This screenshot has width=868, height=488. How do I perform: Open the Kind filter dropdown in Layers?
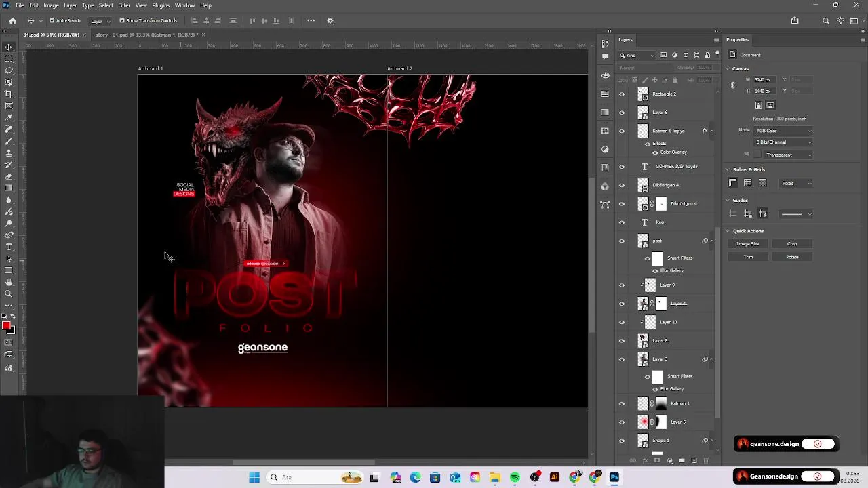[637, 55]
